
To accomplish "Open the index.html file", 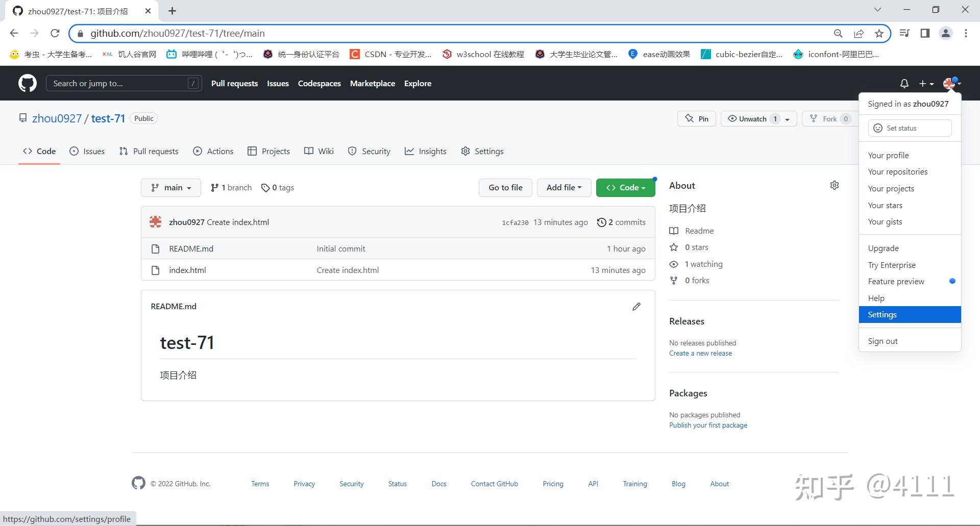I will (187, 270).
